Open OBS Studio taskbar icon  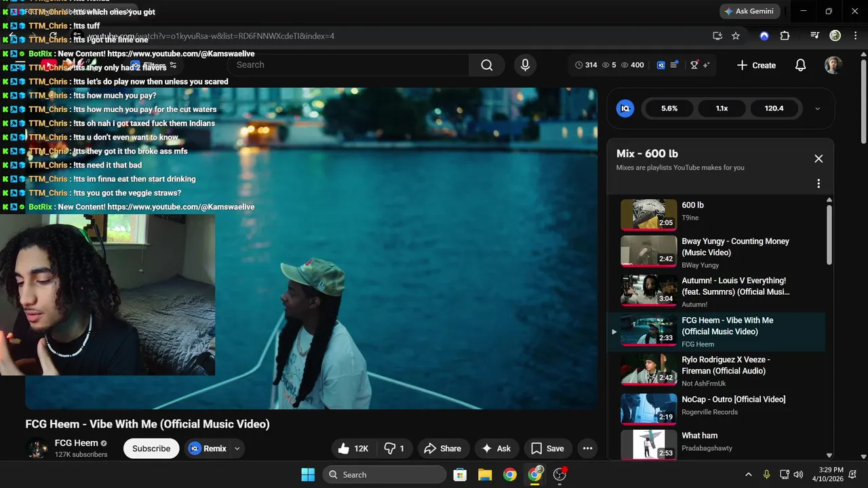pos(560,474)
